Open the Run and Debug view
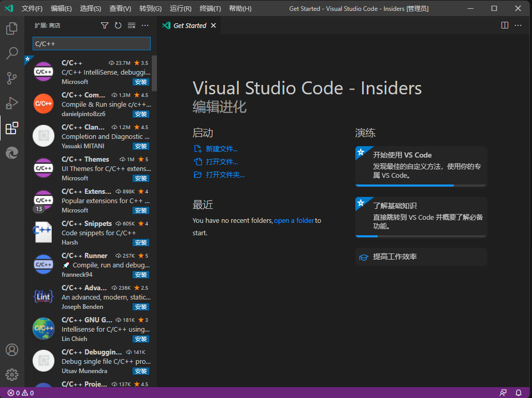The image size is (532, 398). pyautogui.click(x=12, y=103)
